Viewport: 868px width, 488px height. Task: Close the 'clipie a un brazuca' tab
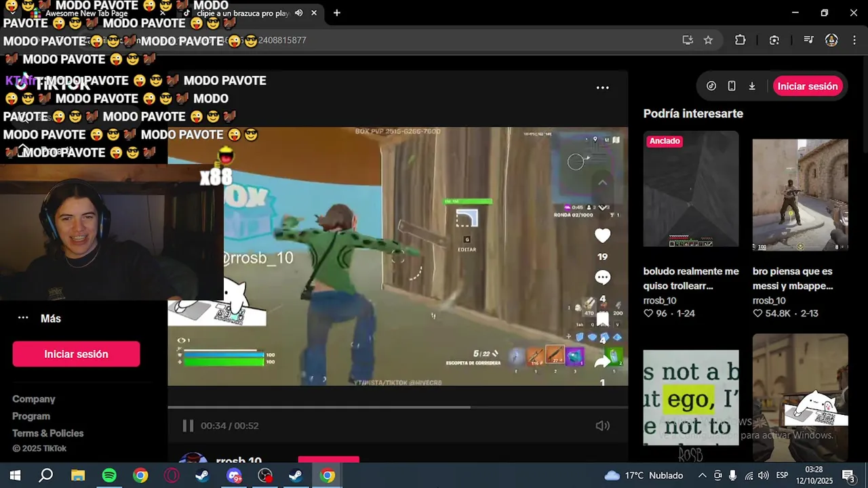[314, 13]
